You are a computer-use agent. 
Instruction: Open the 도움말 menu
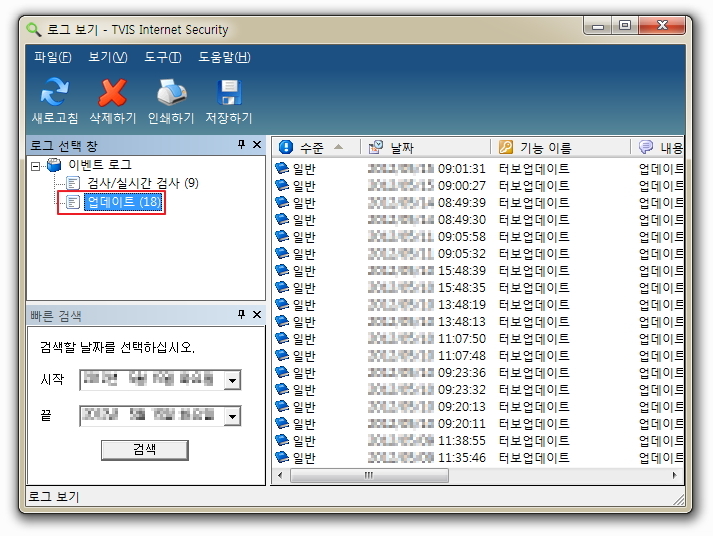pyautogui.click(x=224, y=57)
